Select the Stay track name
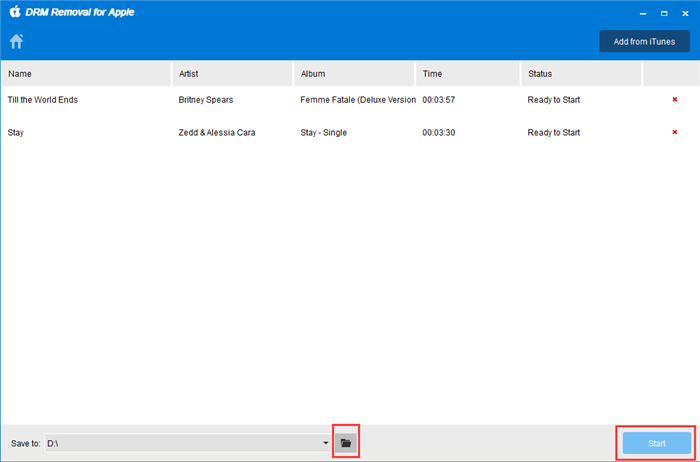Screen dimensions: 700x462 pos(16,133)
